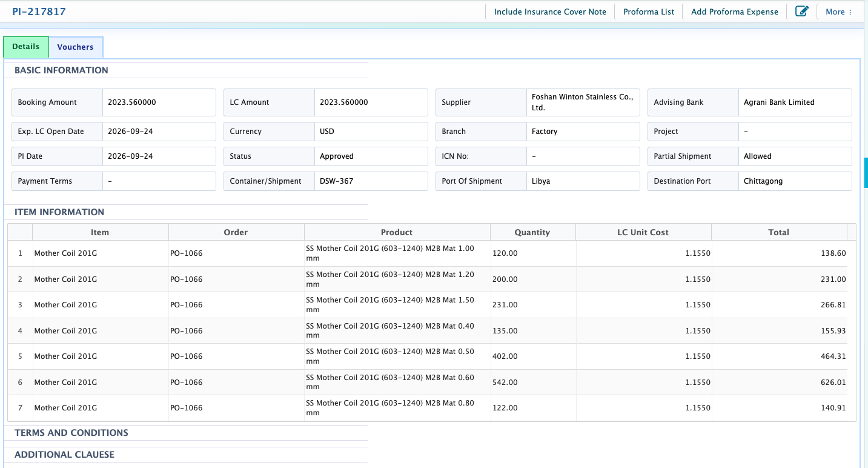Click Destination Port value Chittagong
This screenshot has width=868, height=468.
pos(763,181)
